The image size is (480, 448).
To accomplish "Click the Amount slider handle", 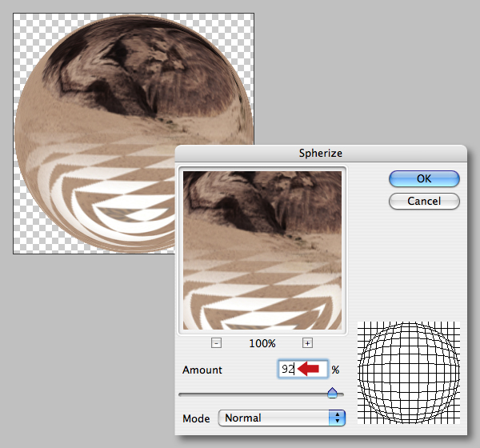I will click(332, 393).
